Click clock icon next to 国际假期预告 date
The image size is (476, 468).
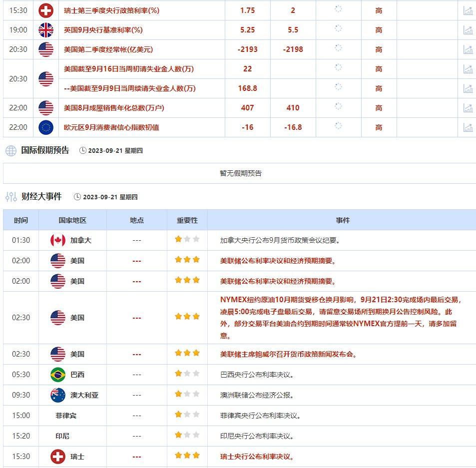pyautogui.click(x=82, y=150)
